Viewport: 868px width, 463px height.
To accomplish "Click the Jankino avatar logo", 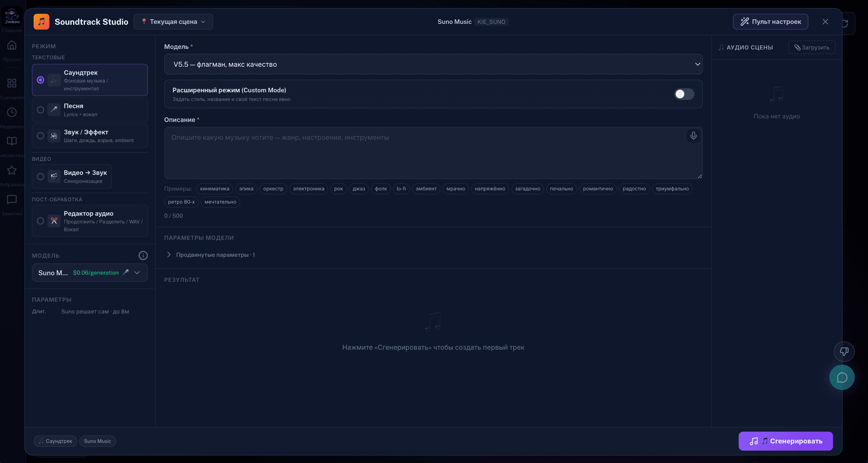I will click(x=12, y=16).
